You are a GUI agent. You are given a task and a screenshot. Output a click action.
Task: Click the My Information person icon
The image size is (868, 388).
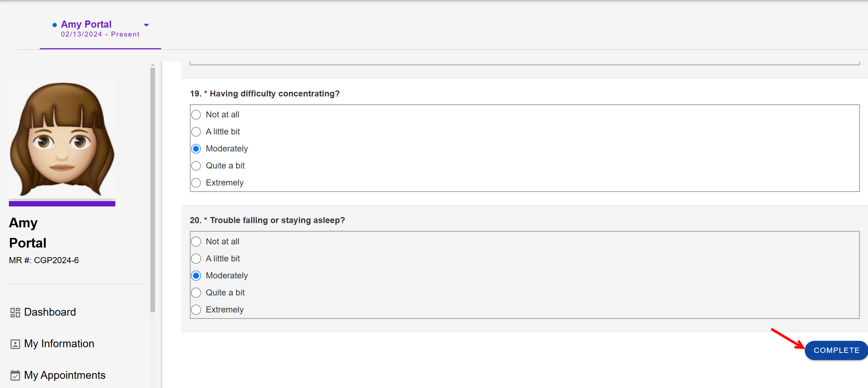15,344
